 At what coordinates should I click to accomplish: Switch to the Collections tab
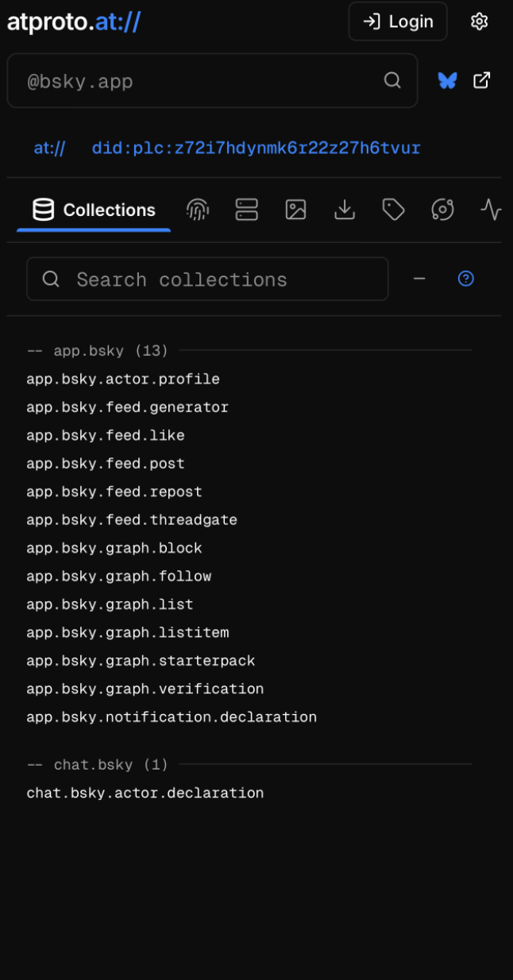(x=94, y=210)
